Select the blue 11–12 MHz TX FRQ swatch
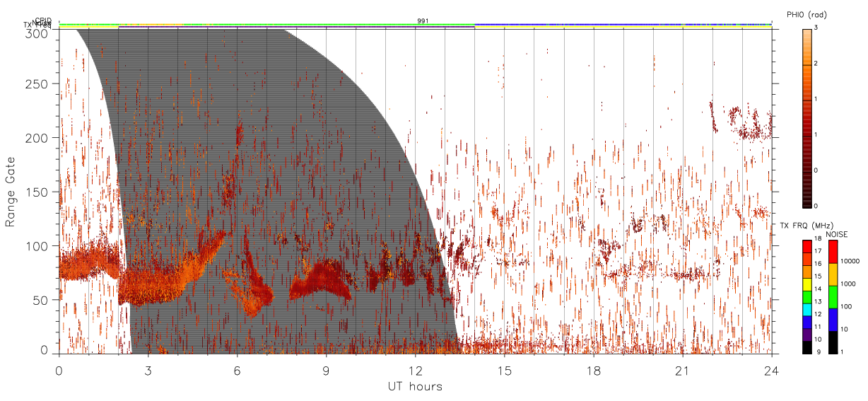 807,321
